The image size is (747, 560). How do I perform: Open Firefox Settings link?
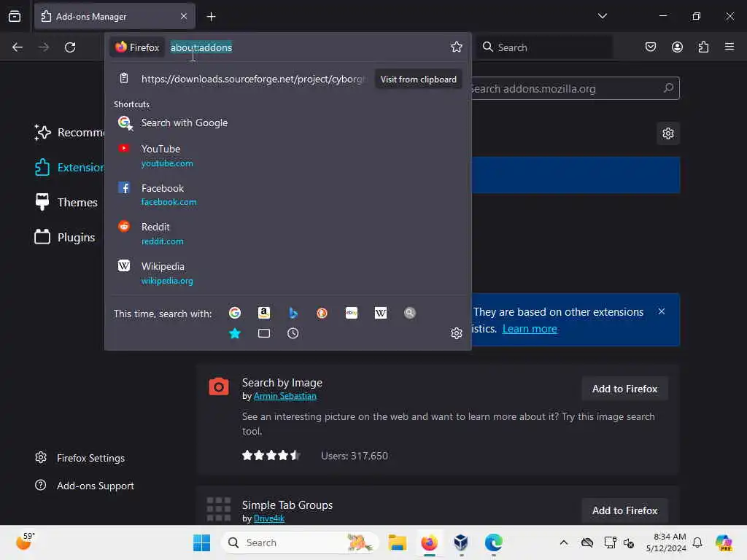tap(80, 458)
